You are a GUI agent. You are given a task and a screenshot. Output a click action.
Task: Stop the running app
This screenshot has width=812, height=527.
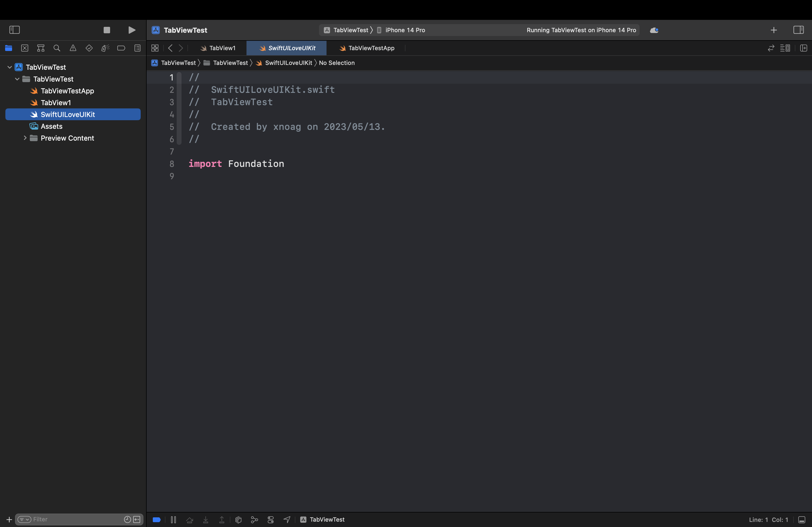tap(107, 30)
